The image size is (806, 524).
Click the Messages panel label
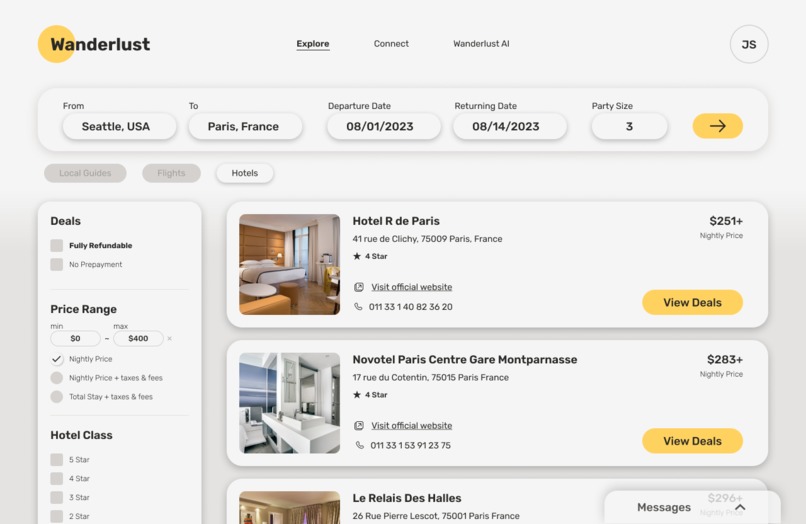[664, 508]
